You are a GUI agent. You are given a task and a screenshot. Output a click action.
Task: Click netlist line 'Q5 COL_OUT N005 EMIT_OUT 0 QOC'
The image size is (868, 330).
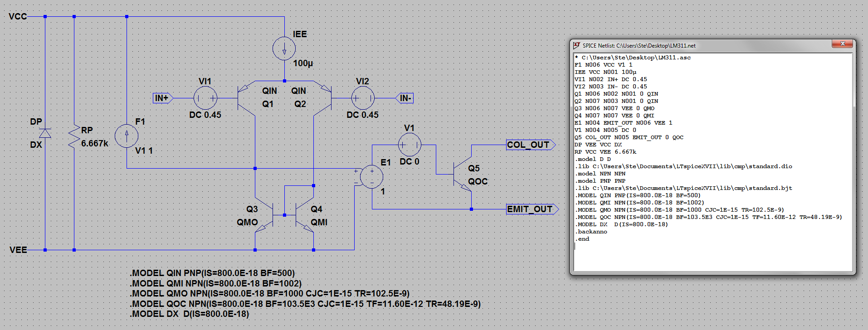click(629, 137)
